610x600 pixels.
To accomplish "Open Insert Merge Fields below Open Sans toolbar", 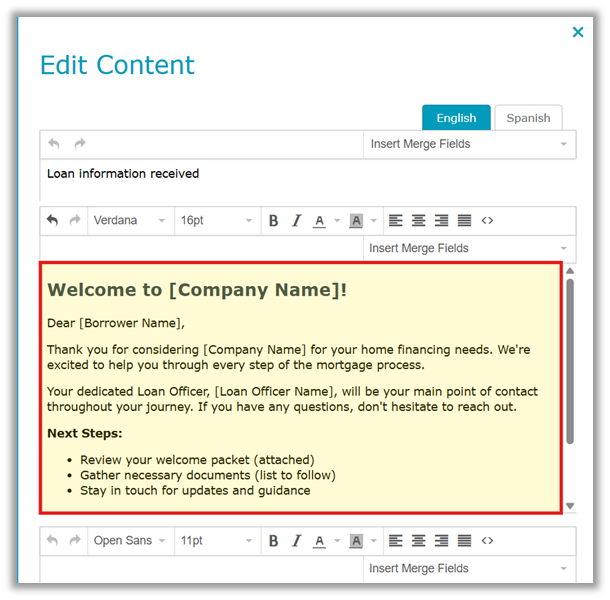I will [x=469, y=568].
